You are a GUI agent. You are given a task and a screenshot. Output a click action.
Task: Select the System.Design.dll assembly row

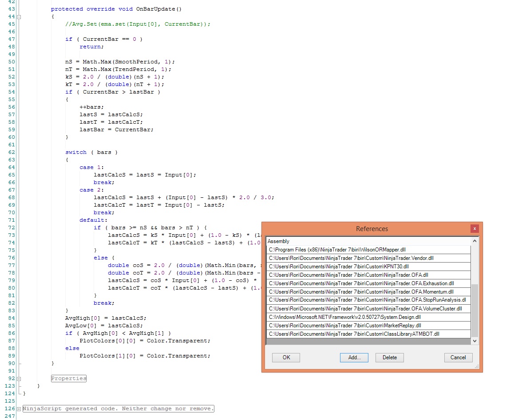click(368, 317)
